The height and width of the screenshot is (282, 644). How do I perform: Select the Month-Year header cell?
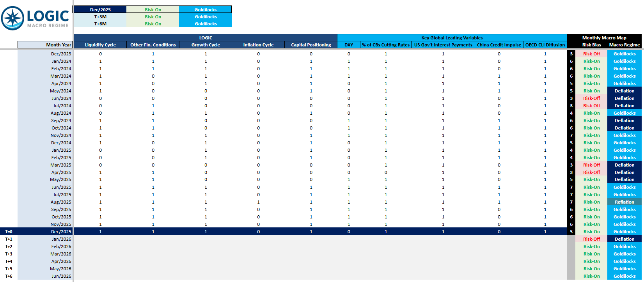pyautogui.click(x=45, y=45)
